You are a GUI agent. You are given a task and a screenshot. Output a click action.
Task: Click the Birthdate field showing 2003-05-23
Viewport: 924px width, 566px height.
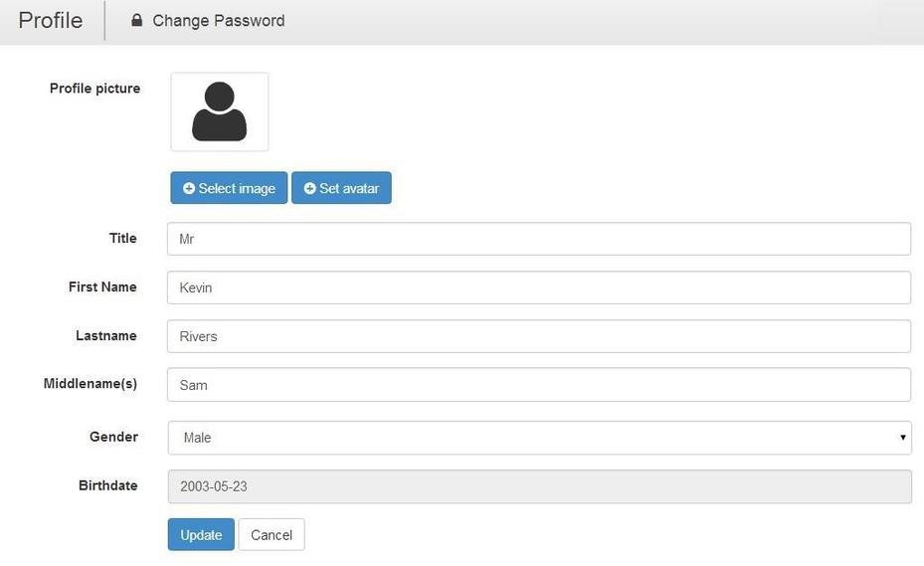click(539, 486)
